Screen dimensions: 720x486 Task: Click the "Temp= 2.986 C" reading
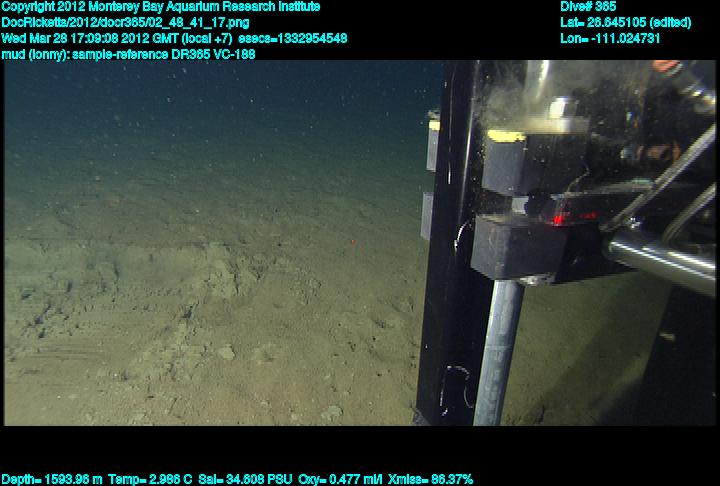click(x=151, y=480)
